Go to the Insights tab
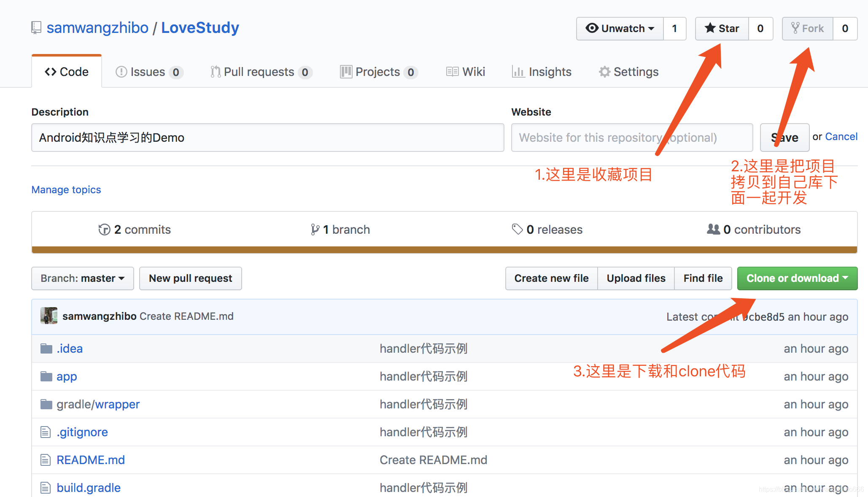 point(542,72)
